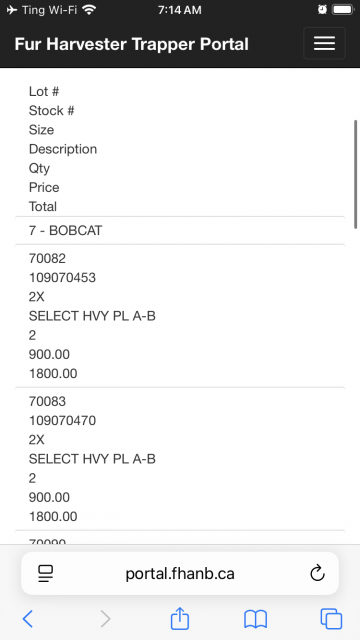This screenshot has width=360, height=640.
Task: Select lot number 70083
Action: coord(47,401)
